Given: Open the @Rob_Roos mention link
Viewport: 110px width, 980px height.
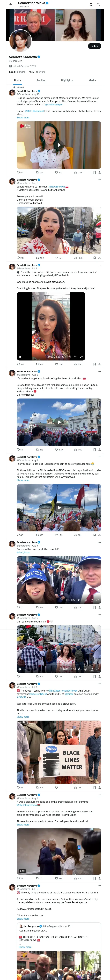Looking at the screenshot, I should pyautogui.click(x=23, y=552).
